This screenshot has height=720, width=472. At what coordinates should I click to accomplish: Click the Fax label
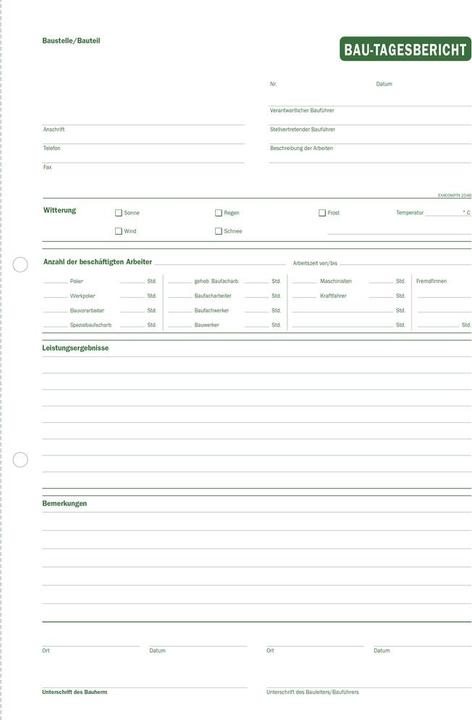point(47,167)
